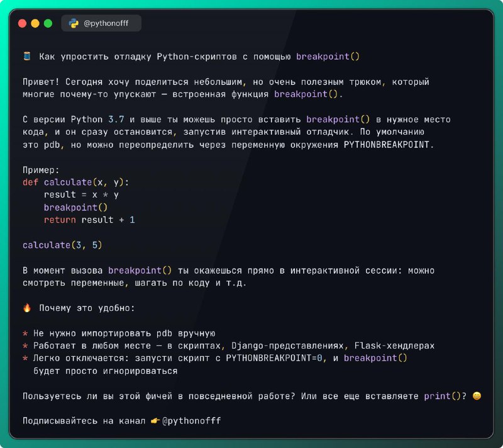Click the fire emoji before 'Почему это удобно'
This screenshot has width=503, height=448.
point(27,308)
